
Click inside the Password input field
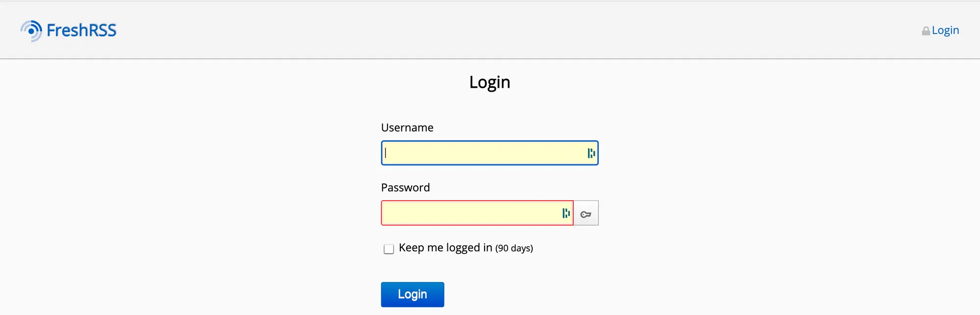click(470, 213)
